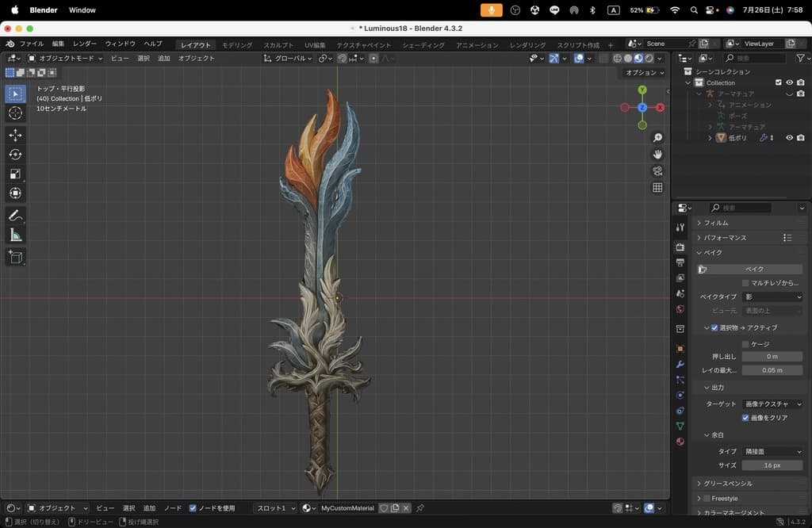This screenshot has height=528, width=812.
Task: Select the Scale tool in the toolbar
Action: 15,174
